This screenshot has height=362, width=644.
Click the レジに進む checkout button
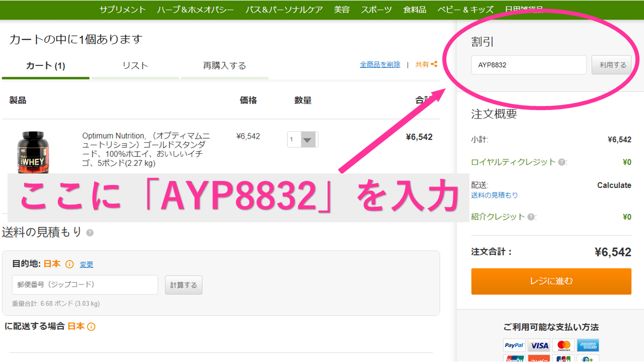tap(551, 281)
